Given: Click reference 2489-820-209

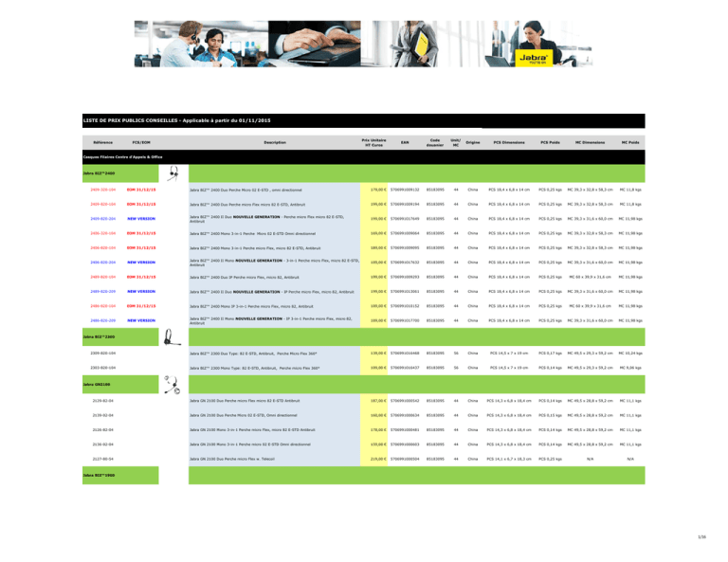Looking at the screenshot, I should [102, 292].
